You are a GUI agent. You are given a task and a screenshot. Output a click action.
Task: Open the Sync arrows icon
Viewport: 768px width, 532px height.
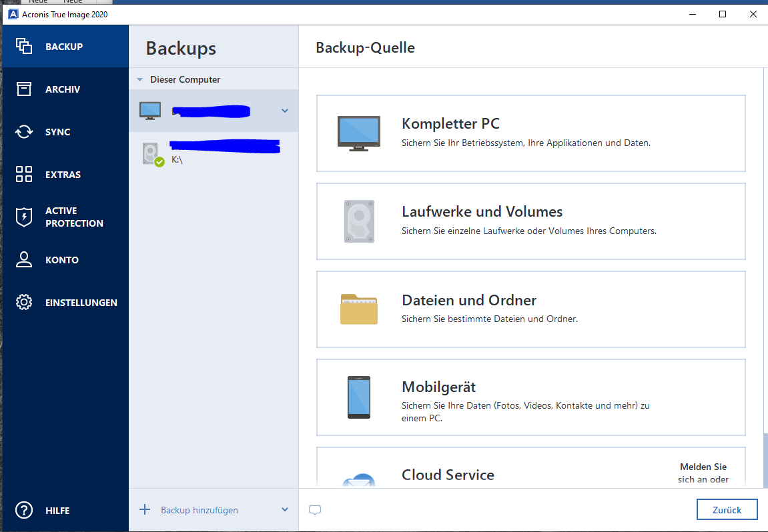click(23, 131)
